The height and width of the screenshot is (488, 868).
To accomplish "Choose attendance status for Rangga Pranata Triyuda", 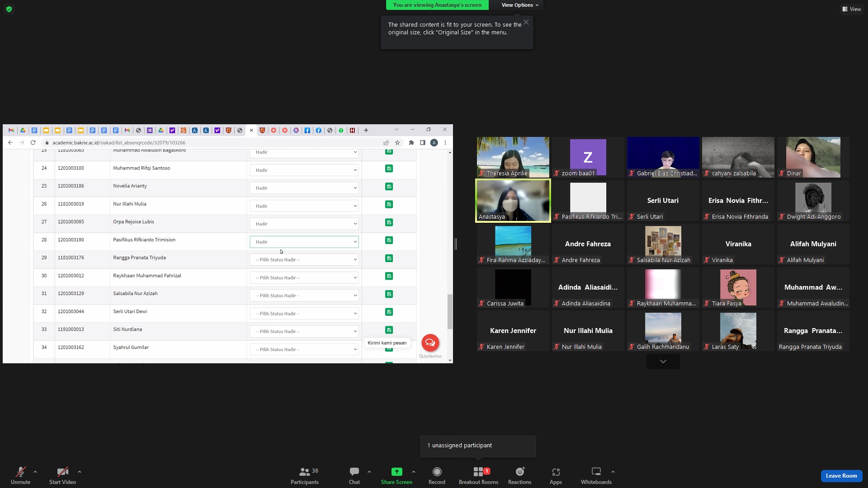I will point(304,260).
